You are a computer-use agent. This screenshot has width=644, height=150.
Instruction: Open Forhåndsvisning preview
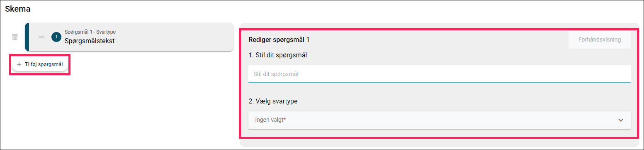click(x=600, y=40)
